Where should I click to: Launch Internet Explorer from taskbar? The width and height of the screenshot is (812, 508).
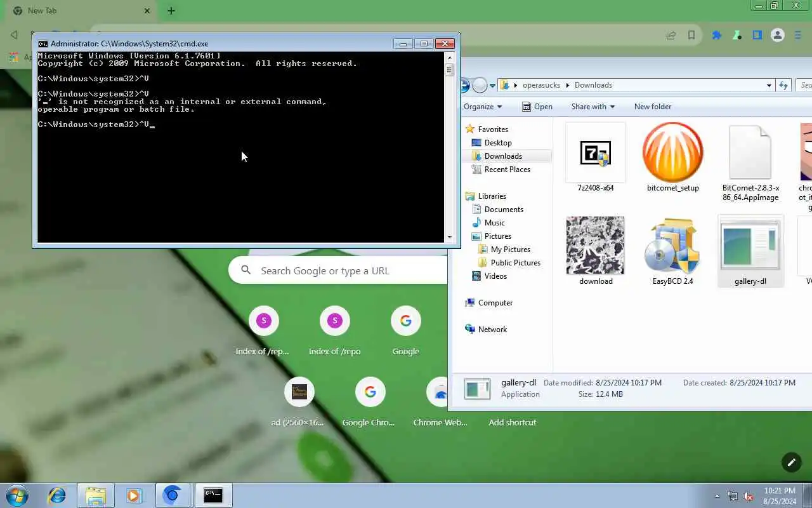pyautogui.click(x=57, y=495)
